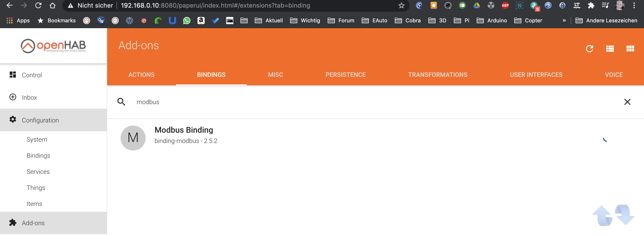Click the openHAB logo

click(53, 46)
